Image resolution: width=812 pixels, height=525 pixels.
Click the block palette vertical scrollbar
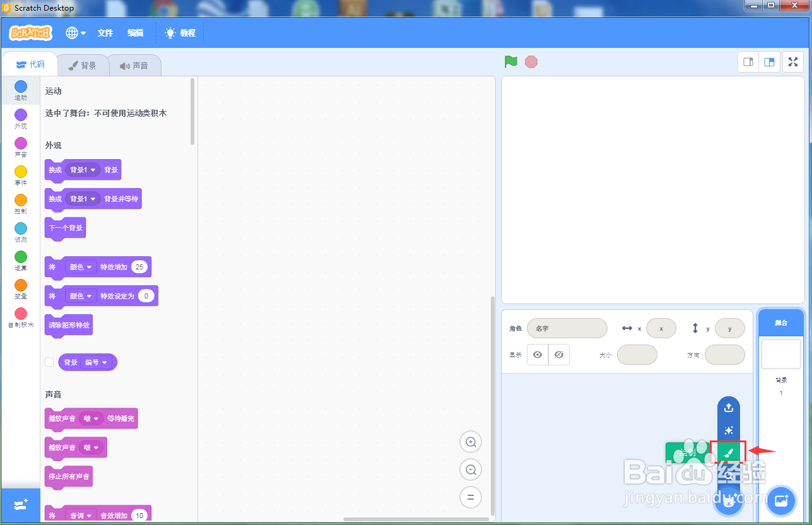(192, 111)
